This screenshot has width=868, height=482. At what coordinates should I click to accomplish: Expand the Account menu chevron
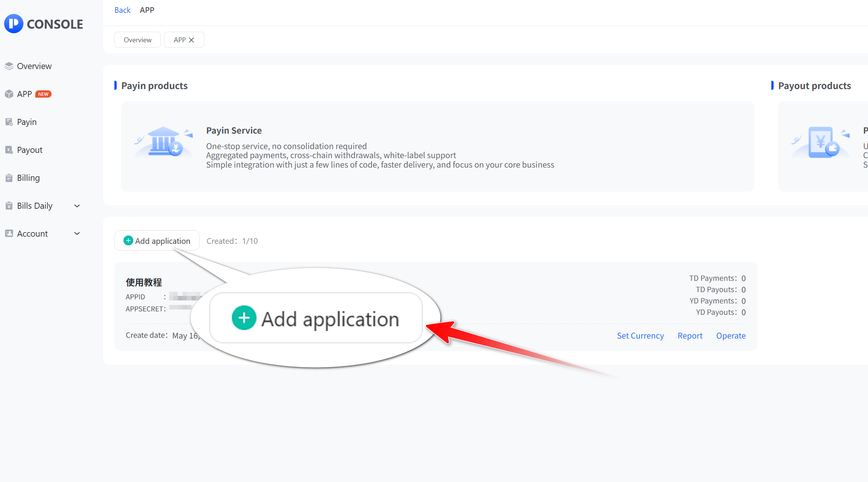[x=77, y=234]
